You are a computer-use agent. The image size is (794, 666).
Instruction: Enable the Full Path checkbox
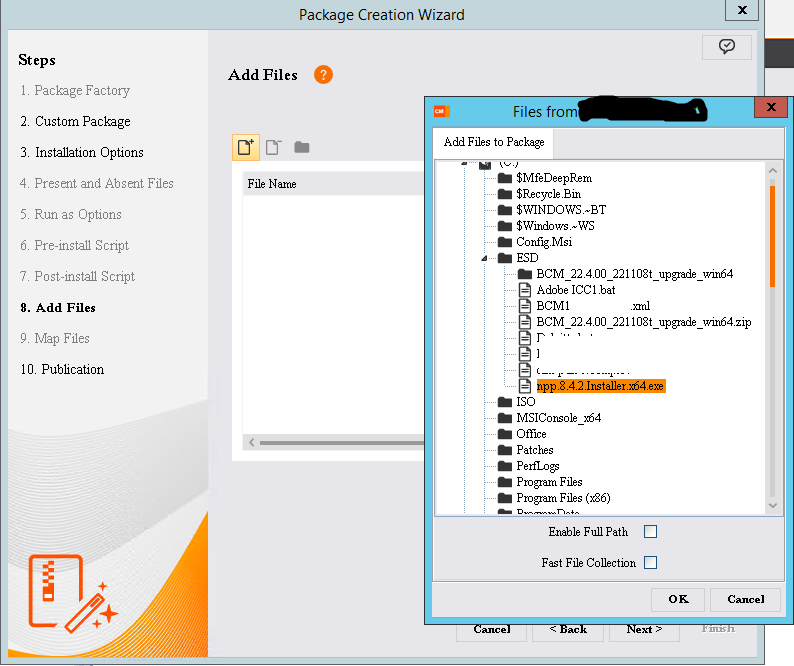(650, 532)
